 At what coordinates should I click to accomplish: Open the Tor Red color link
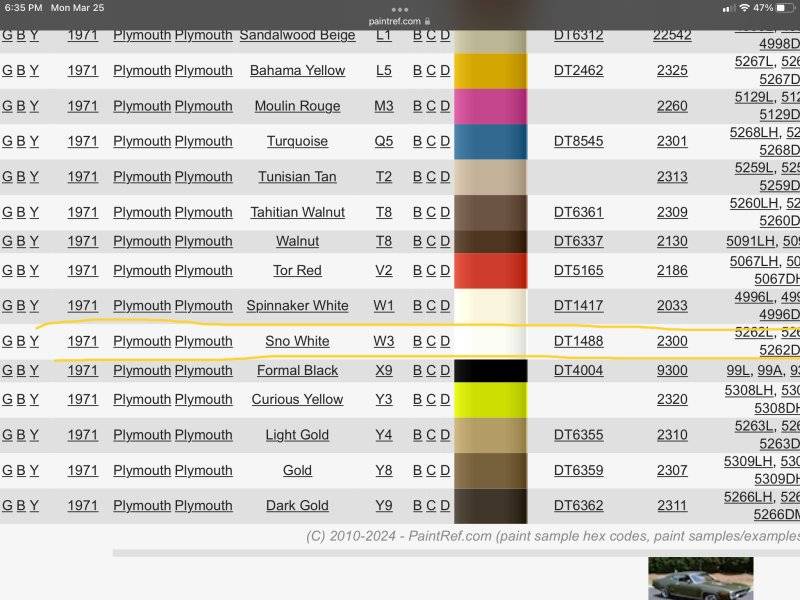point(297,270)
